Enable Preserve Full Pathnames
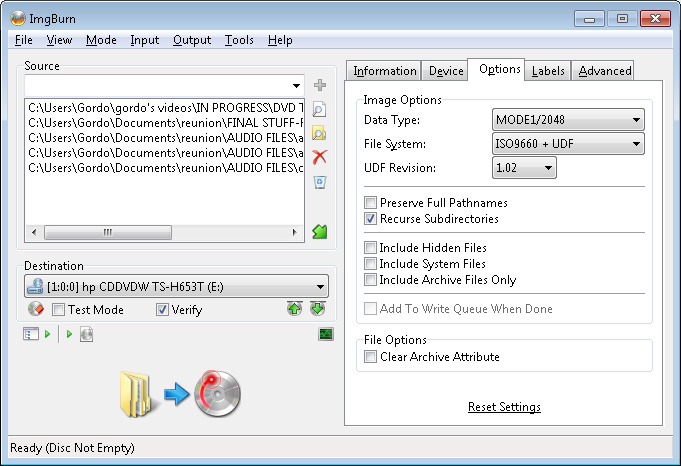681x466 pixels. point(370,202)
